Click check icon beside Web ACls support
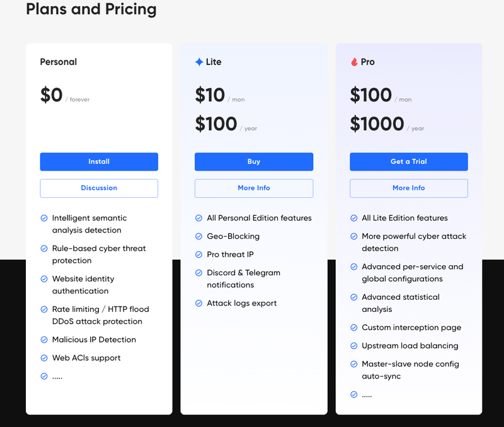The height and width of the screenshot is (427, 504). pos(44,358)
